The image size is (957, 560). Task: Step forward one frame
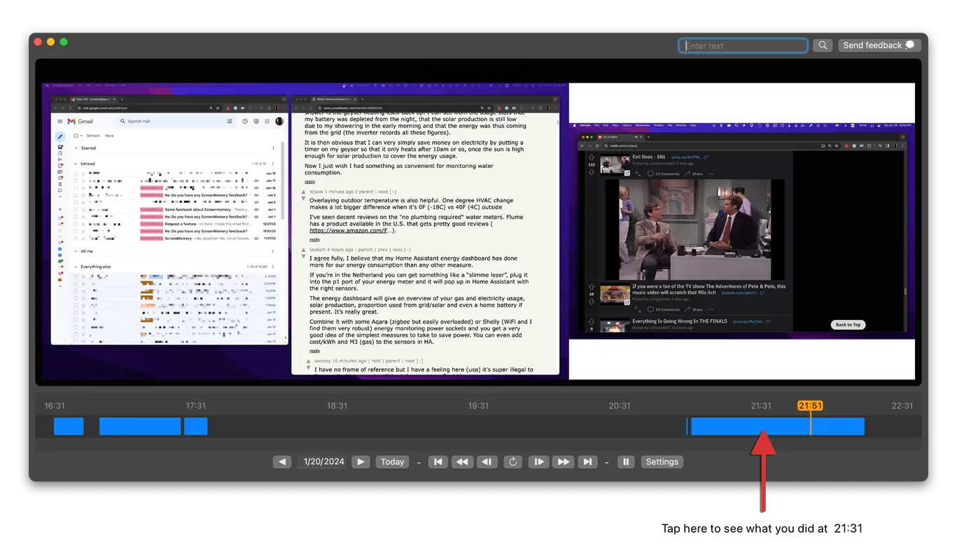click(x=538, y=462)
